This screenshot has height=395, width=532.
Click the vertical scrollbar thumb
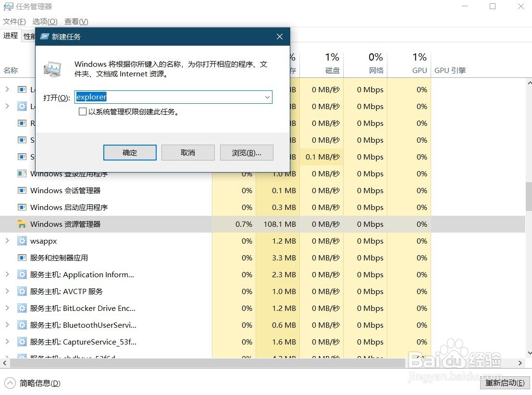529,197
